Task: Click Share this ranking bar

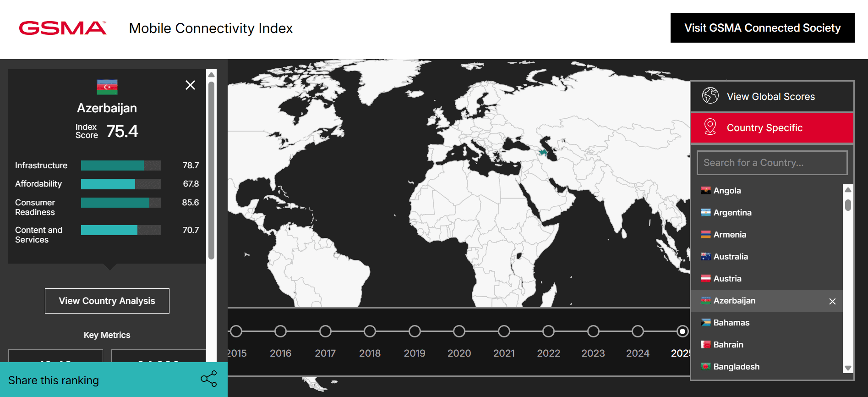Action: [x=114, y=380]
